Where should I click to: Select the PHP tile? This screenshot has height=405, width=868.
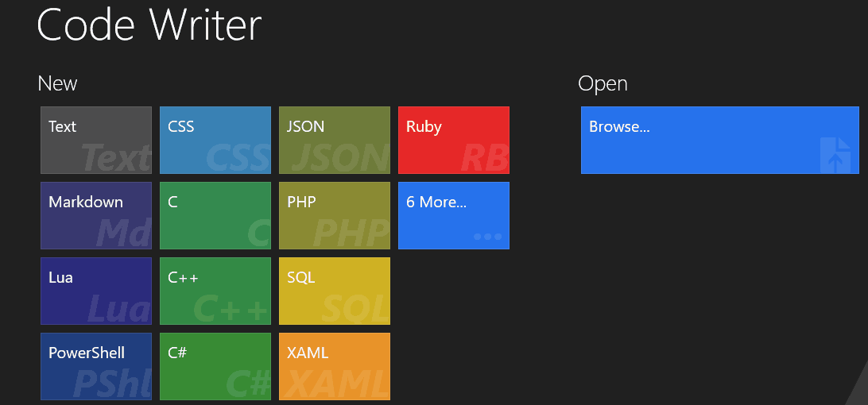pos(335,215)
